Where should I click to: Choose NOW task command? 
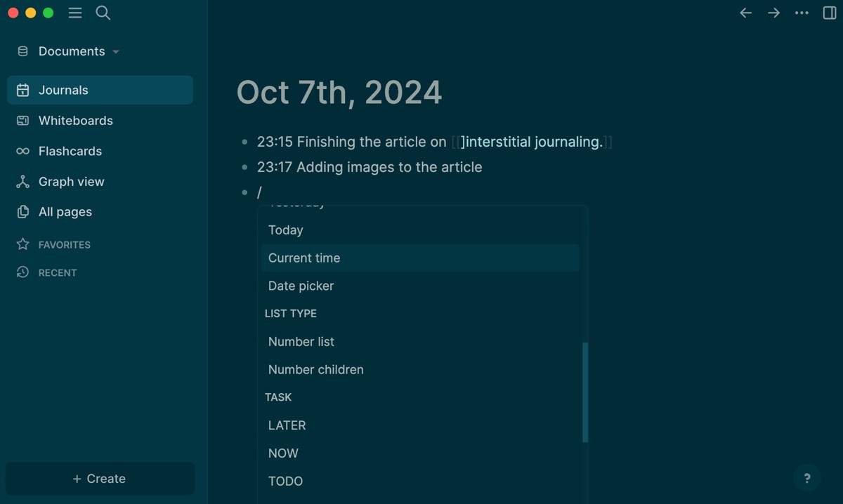click(420, 453)
